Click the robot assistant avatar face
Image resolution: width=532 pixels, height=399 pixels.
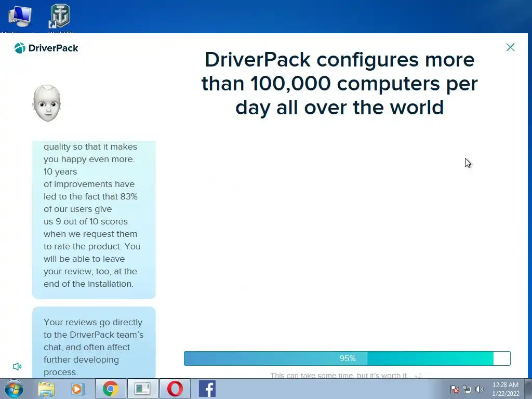pos(47,103)
